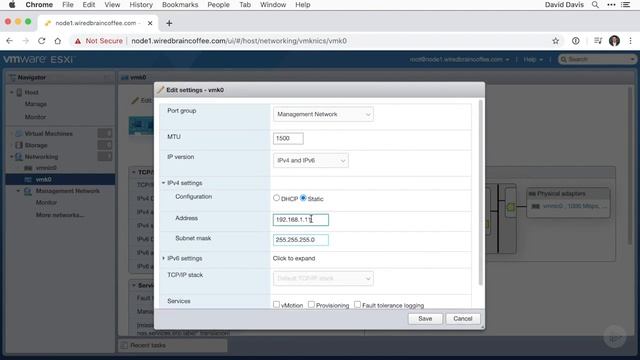Open the Chrome menu in menu bar
Viewport: 640px width, 360px height.
[x=39, y=4]
